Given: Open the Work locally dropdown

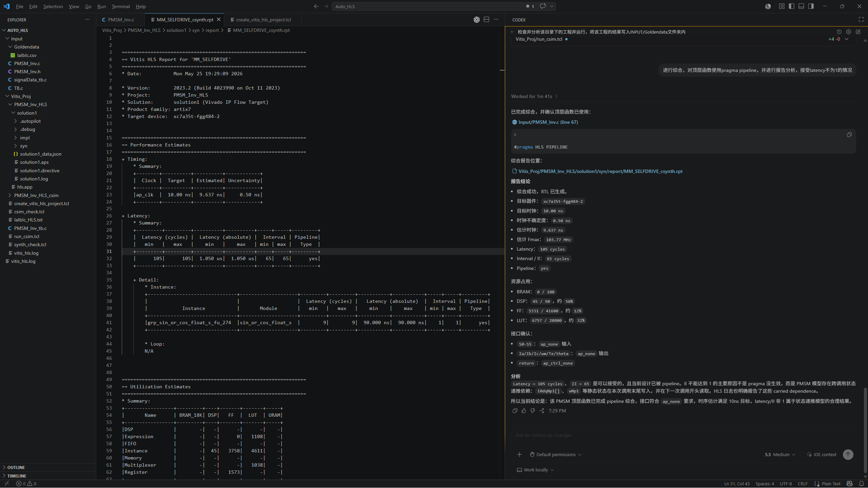Looking at the screenshot, I should [535, 470].
